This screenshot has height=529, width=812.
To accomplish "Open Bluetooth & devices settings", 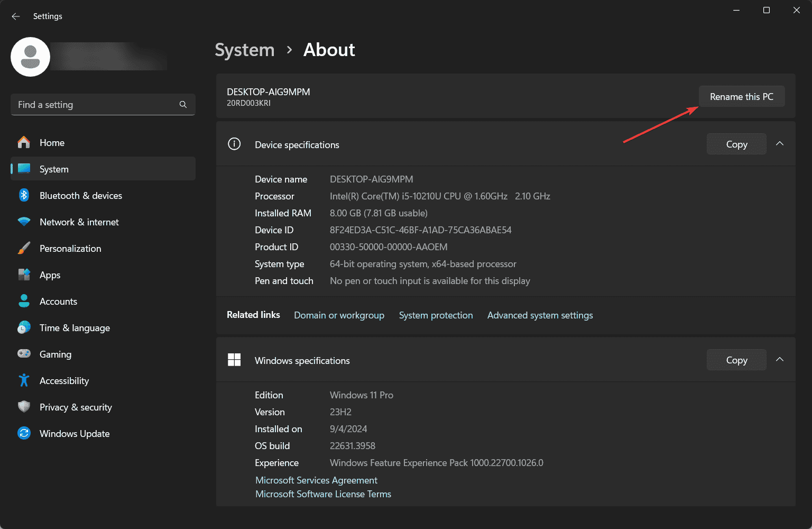I will [x=103, y=195].
